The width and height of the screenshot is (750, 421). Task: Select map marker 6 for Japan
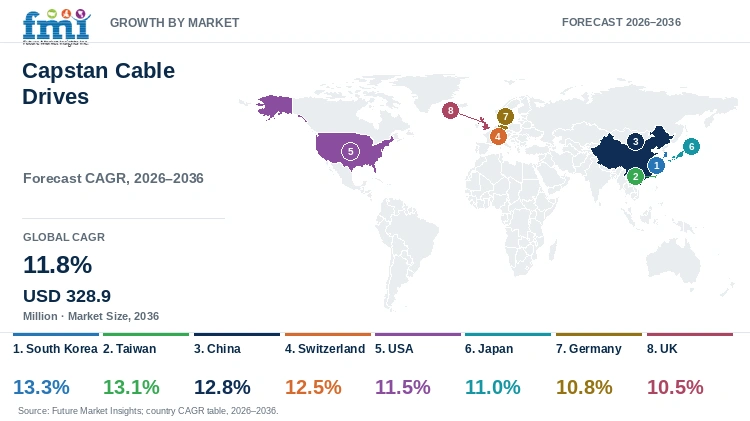(691, 146)
